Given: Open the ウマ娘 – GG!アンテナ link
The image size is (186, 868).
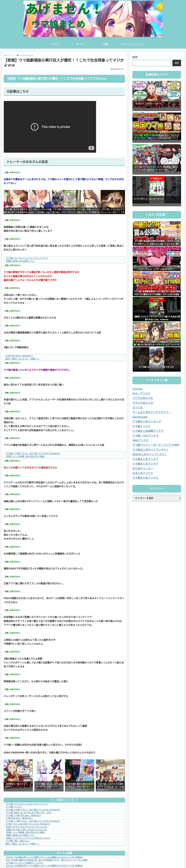Looking at the screenshot, I should click(x=145, y=436).
